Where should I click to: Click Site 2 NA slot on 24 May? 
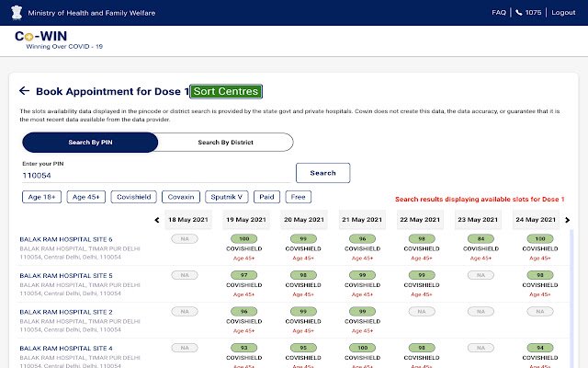pyautogui.click(x=540, y=312)
